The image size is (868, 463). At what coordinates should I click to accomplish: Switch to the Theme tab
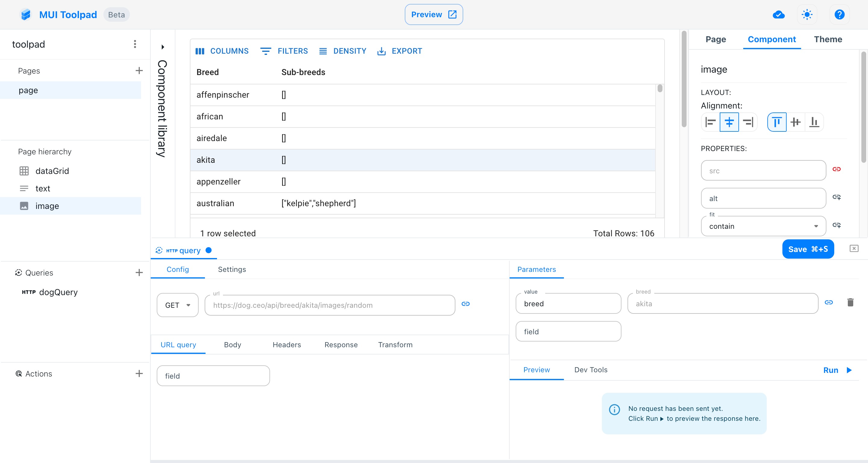pos(828,39)
